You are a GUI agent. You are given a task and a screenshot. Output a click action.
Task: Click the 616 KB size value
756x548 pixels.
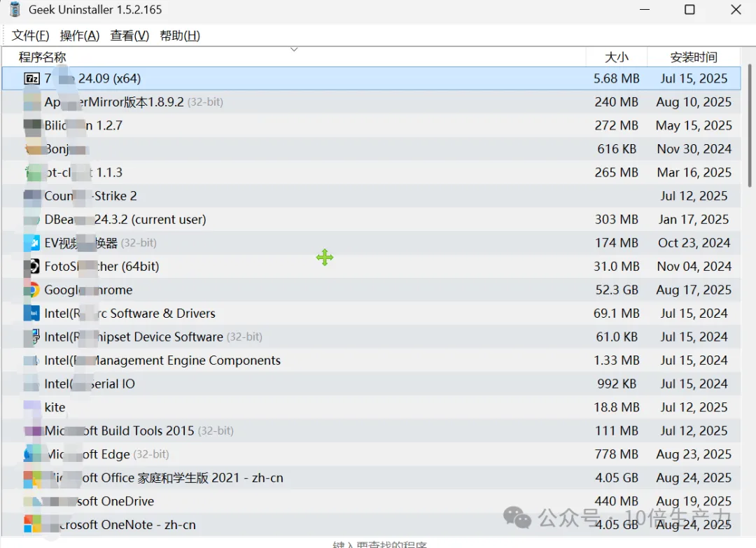[x=617, y=149]
